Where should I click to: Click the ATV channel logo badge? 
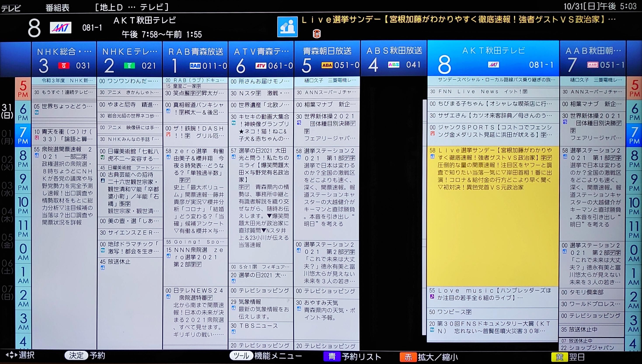(x=260, y=66)
